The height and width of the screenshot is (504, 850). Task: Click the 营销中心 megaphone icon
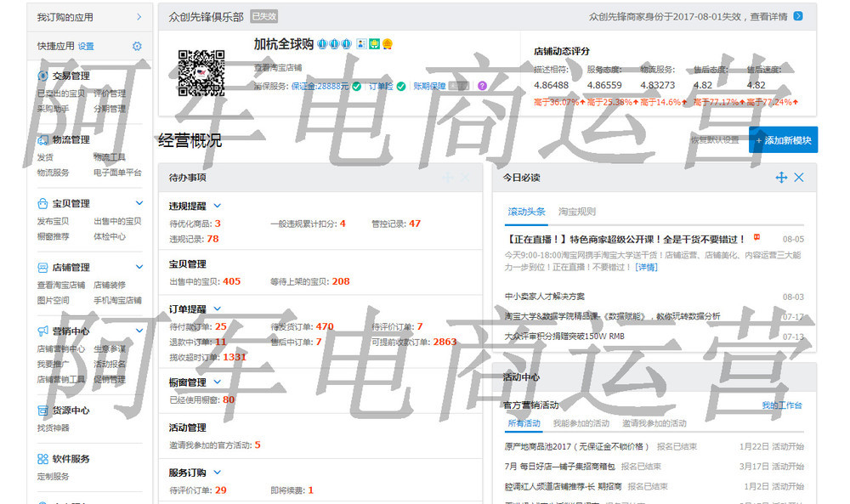click(x=42, y=331)
